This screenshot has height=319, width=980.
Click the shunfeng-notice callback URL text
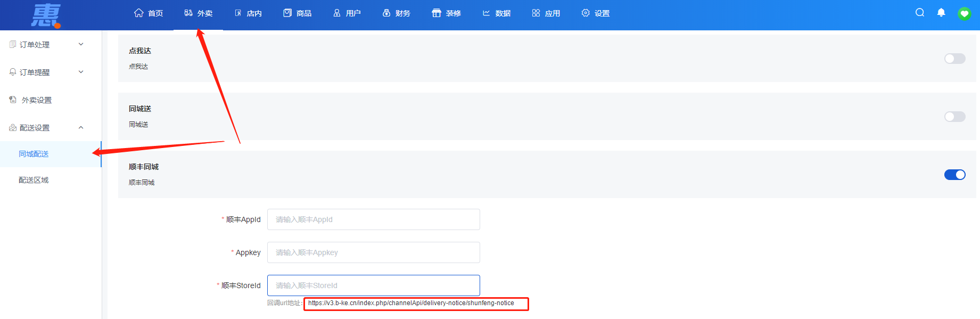411,303
